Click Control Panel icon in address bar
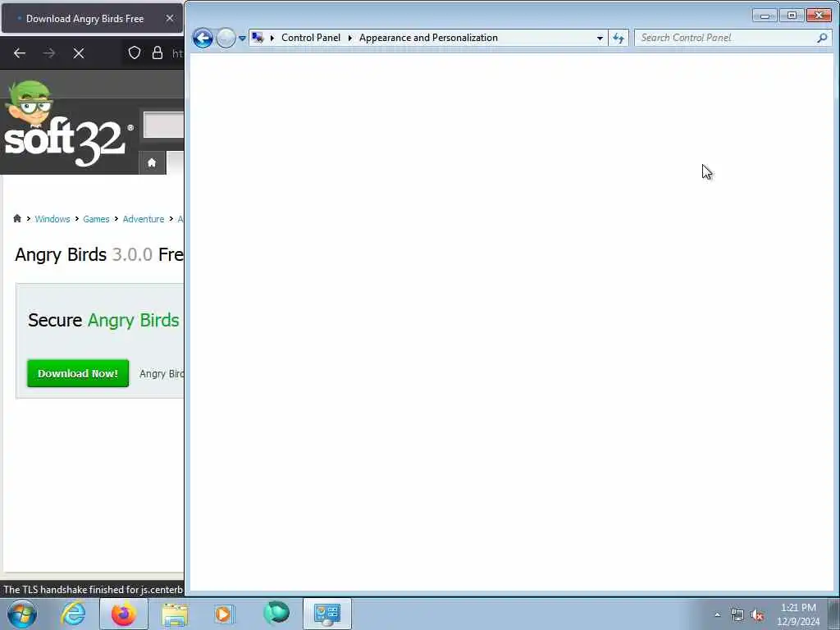This screenshot has width=840, height=630. (x=258, y=38)
